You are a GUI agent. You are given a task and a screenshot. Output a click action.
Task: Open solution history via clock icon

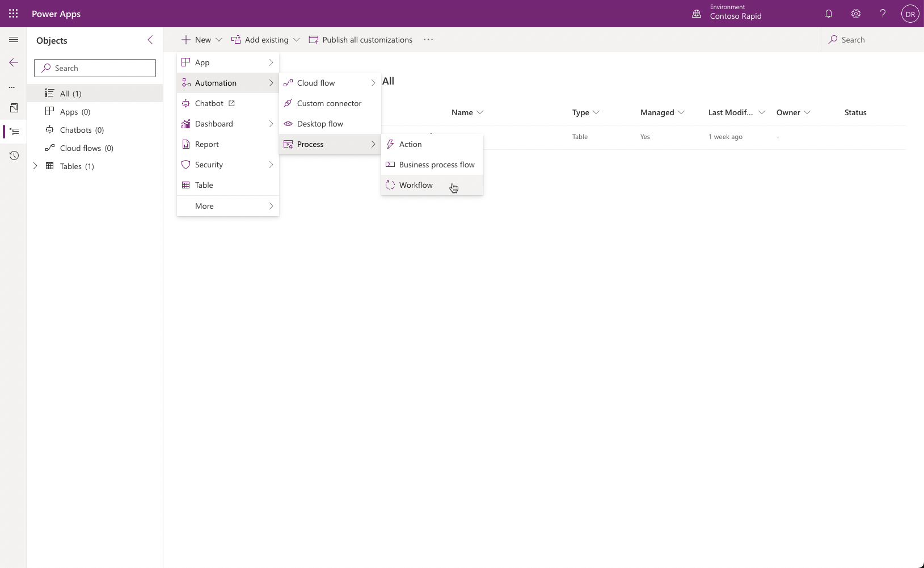pyautogui.click(x=14, y=155)
